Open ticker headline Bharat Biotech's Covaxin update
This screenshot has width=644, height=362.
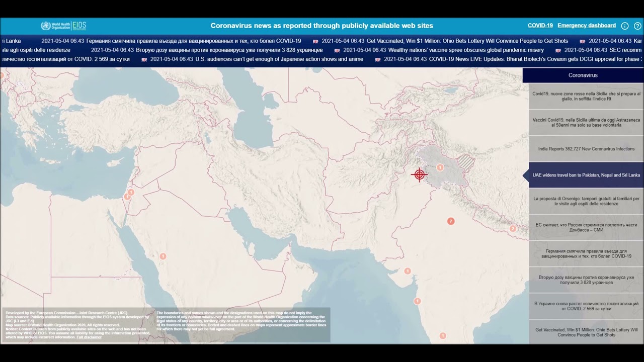[536, 59]
